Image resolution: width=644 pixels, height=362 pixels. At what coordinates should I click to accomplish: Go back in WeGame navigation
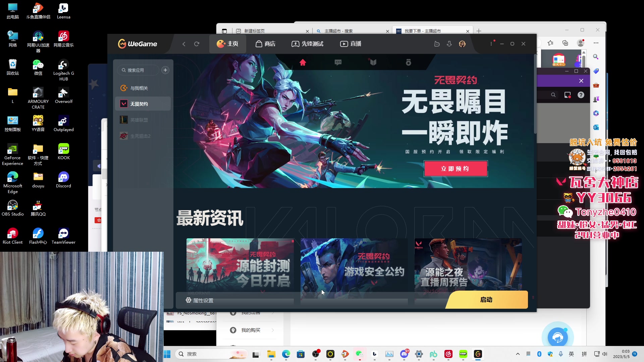[x=184, y=44]
